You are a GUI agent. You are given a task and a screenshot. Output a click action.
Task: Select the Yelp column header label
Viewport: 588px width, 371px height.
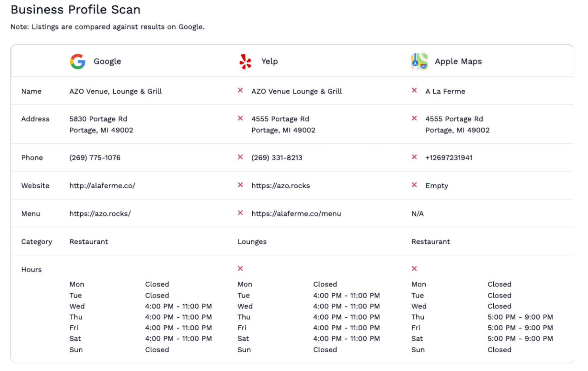click(x=269, y=61)
